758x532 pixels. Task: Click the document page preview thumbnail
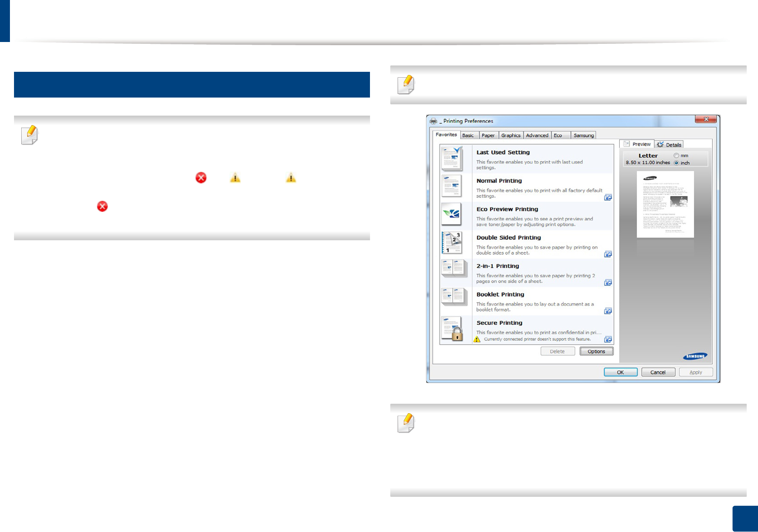pos(665,204)
